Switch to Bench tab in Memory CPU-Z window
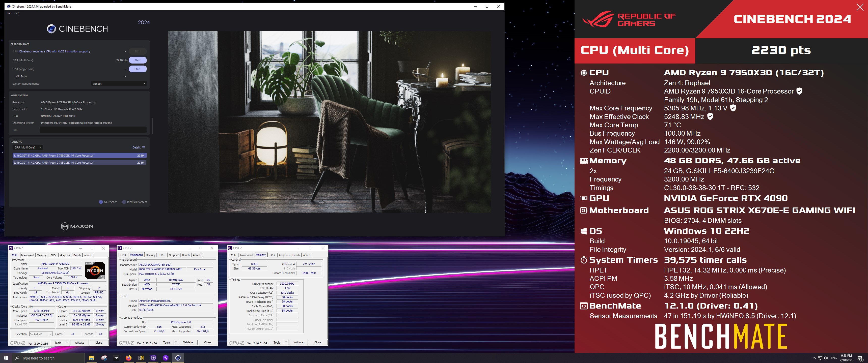 click(296, 255)
